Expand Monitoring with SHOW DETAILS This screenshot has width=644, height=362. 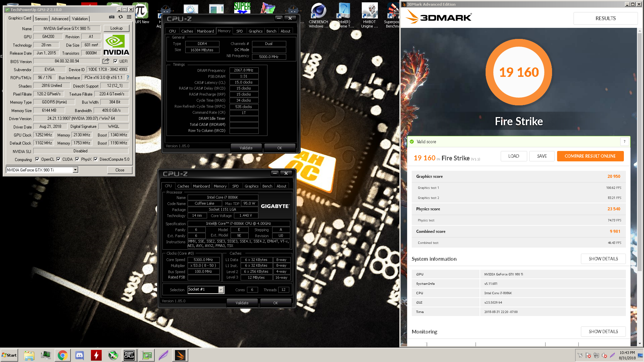(603, 331)
